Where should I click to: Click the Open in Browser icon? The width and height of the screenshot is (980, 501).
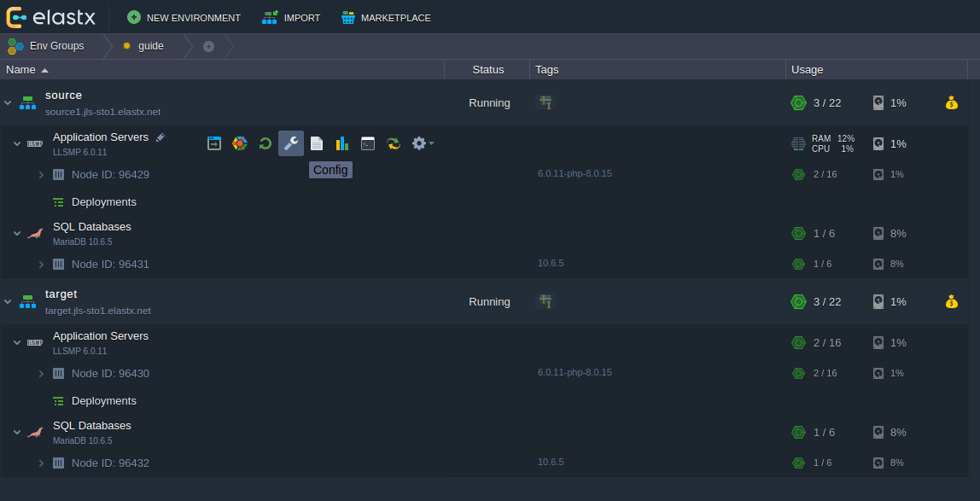pyautogui.click(x=214, y=143)
